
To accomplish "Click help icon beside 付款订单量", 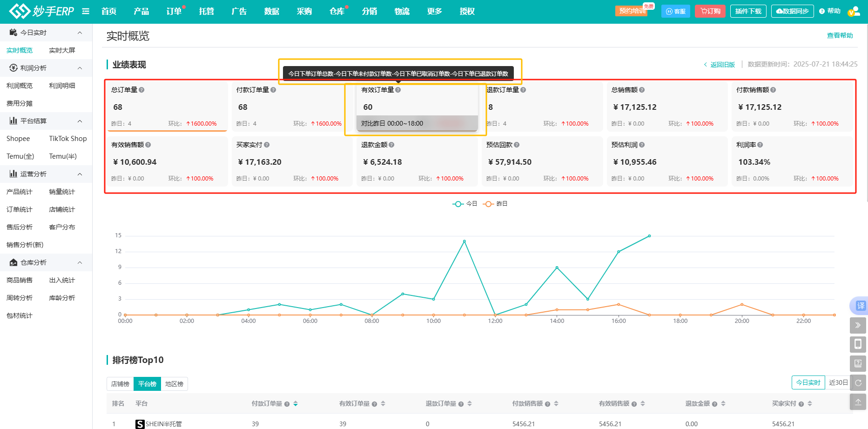I will 273,90.
